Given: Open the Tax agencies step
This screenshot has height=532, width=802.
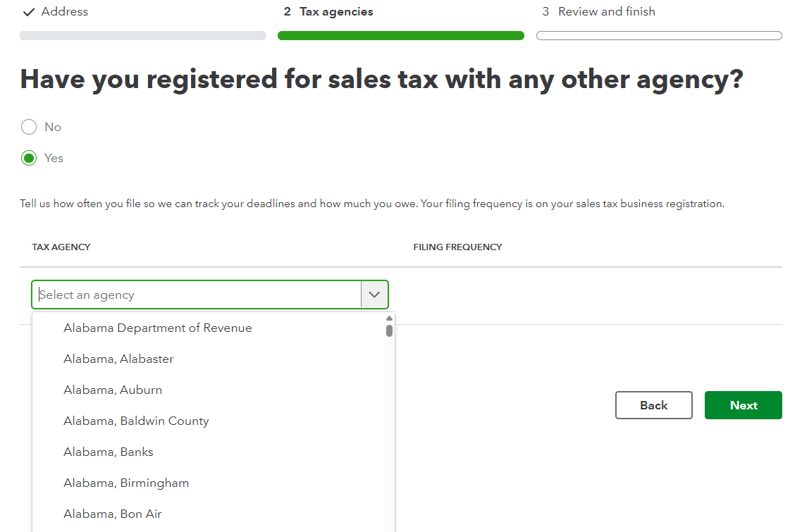Looking at the screenshot, I should pyautogui.click(x=336, y=11).
